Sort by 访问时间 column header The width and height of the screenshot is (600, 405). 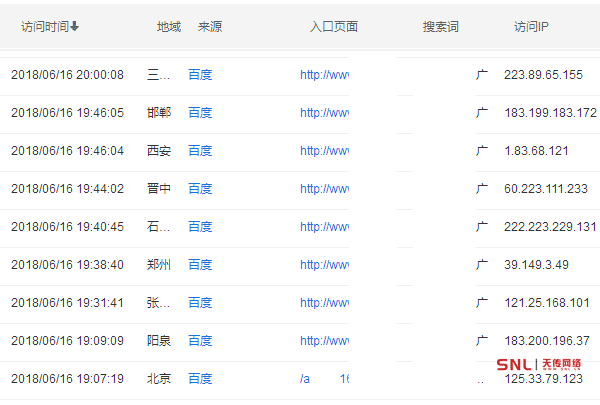(x=50, y=27)
